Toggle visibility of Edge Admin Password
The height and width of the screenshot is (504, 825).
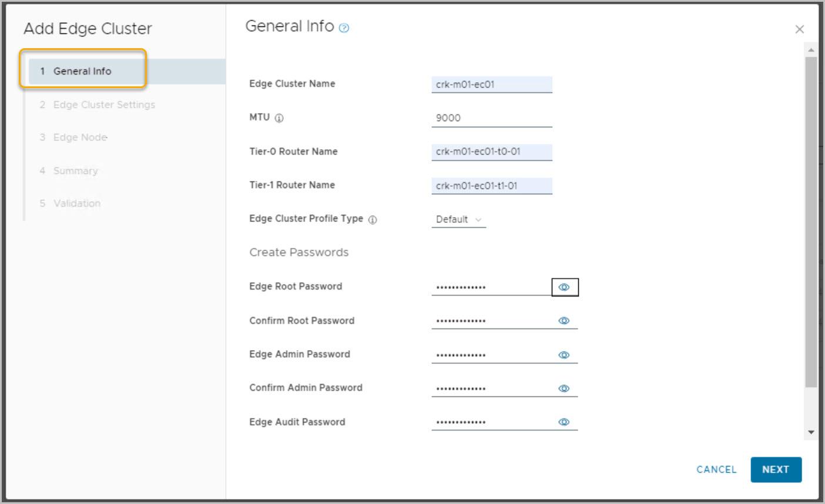coord(564,355)
